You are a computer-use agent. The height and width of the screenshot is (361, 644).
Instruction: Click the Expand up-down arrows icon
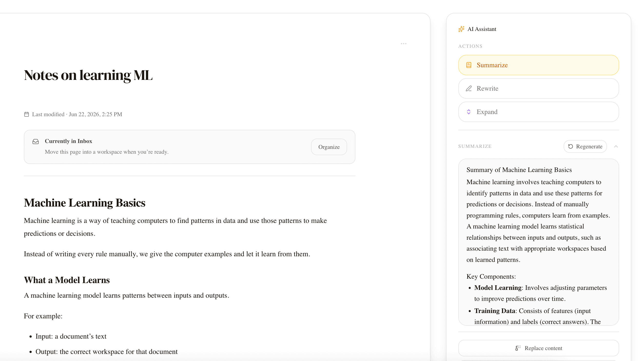469,112
